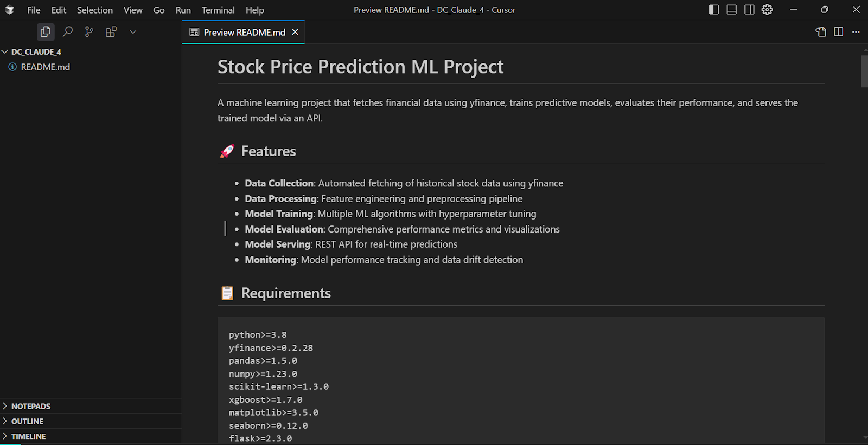Screen dimensions: 868x445
Task: Open the editor More Actions menu
Action: click(x=856, y=32)
